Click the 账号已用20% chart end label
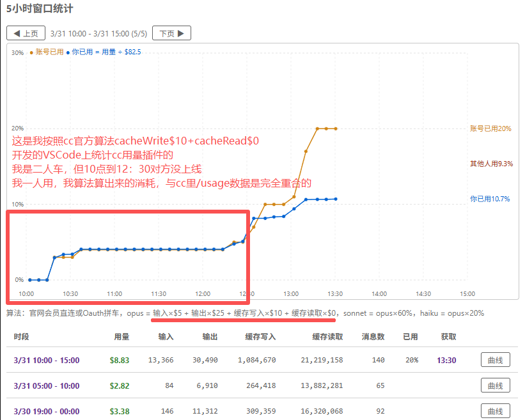Screen dimensions: 525x420 point(490,128)
